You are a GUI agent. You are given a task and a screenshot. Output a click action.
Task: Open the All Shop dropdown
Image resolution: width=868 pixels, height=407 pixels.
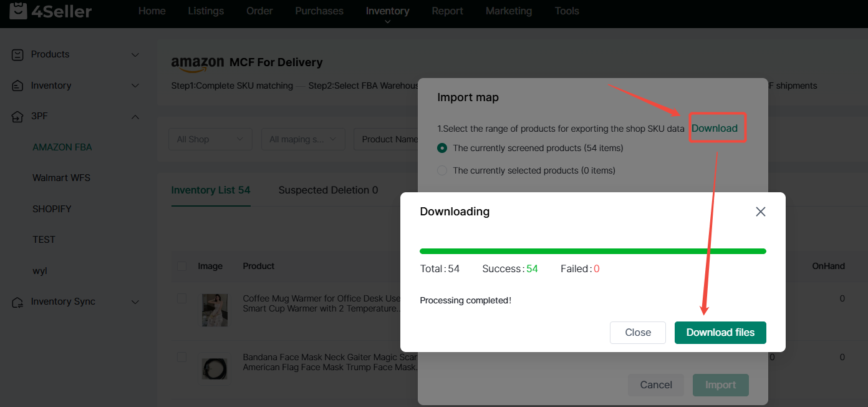point(210,139)
